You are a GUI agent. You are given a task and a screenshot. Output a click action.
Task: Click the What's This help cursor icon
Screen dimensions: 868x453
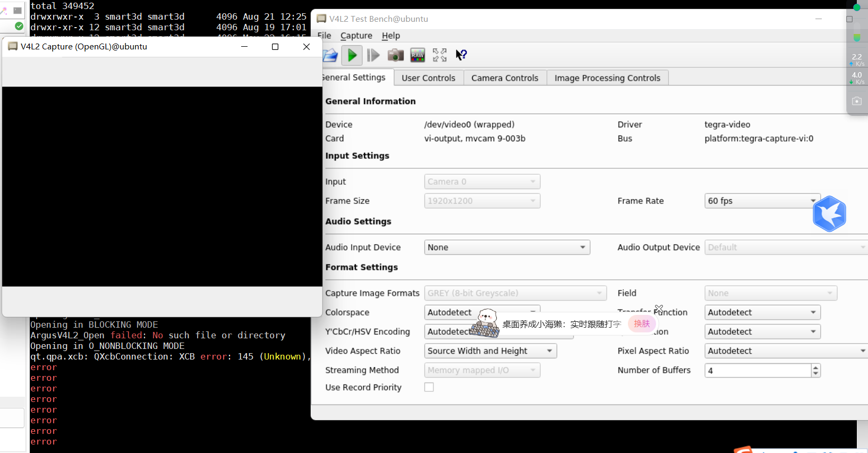pos(461,55)
